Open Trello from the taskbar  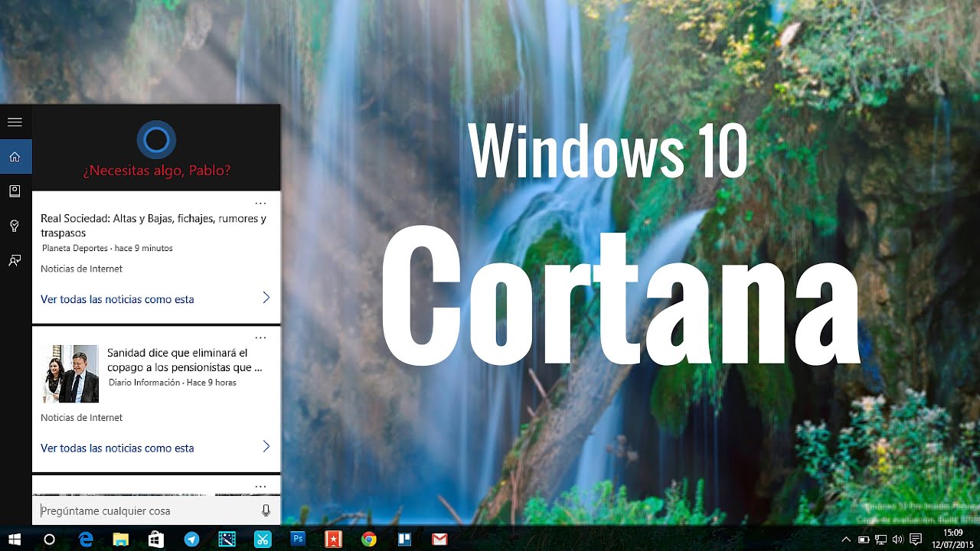point(404,539)
